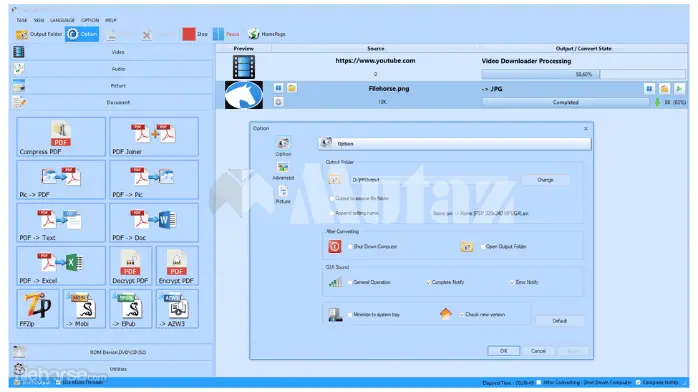Toggle the Error Notify checkbox
The width and height of the screenshot is (698, 392).
[512, 282]
